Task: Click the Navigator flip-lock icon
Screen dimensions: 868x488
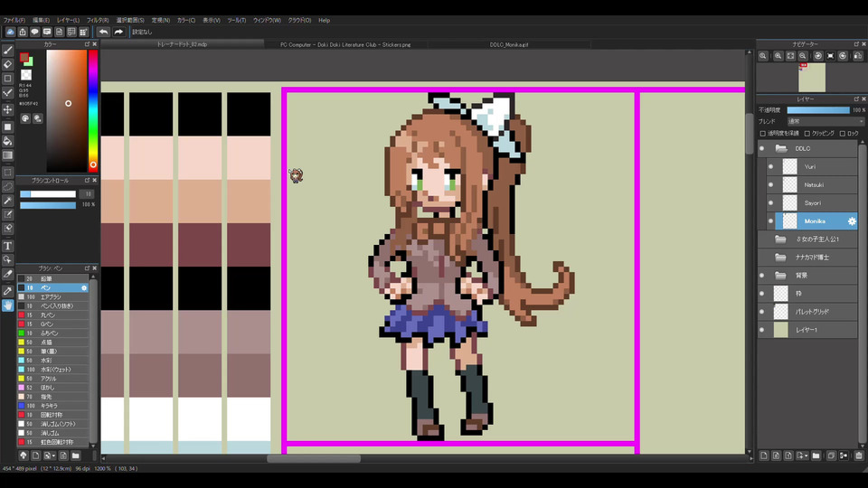Action: tap(857, 56)
